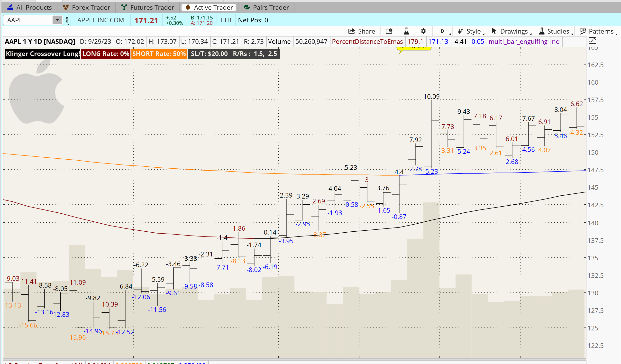Click the date field D: 9/29/23

(96, 41)
